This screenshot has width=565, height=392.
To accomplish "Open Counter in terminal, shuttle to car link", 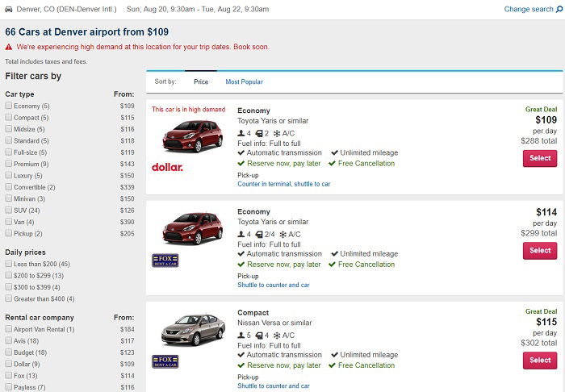I will tap(283, 184).
